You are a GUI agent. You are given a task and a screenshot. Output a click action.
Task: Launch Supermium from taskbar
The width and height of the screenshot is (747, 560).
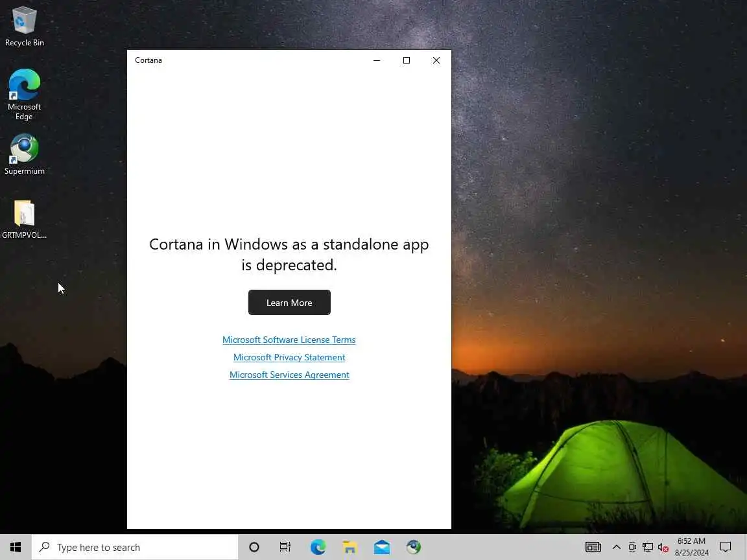414,547
